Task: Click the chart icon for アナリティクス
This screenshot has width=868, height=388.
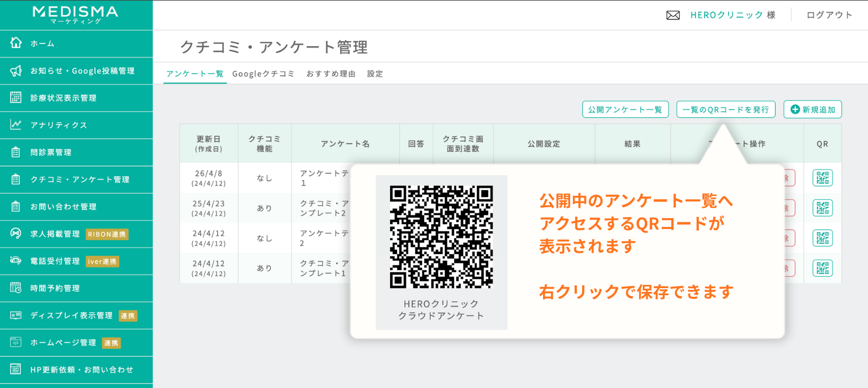Action: (16, 125)
